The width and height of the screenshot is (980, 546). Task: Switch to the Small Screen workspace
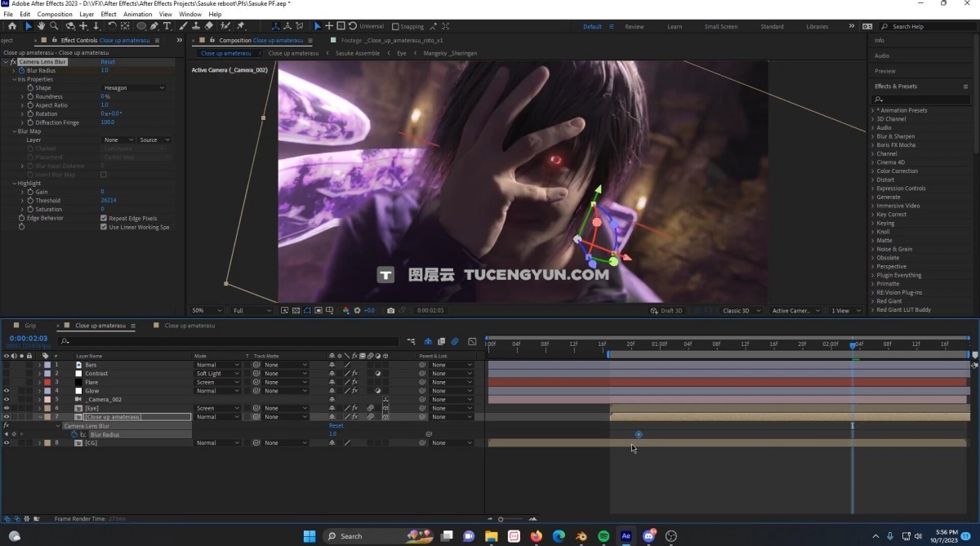720,26
